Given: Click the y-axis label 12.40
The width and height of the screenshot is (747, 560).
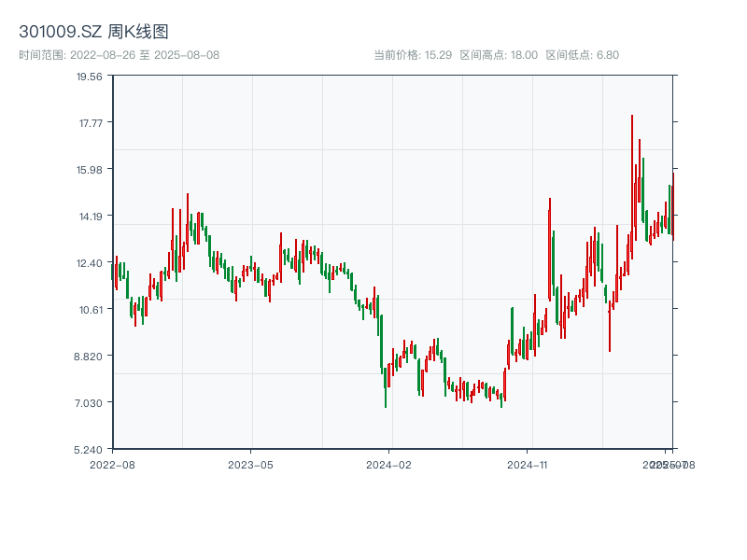Looking at the screenshot, I should tap(90, 263).
